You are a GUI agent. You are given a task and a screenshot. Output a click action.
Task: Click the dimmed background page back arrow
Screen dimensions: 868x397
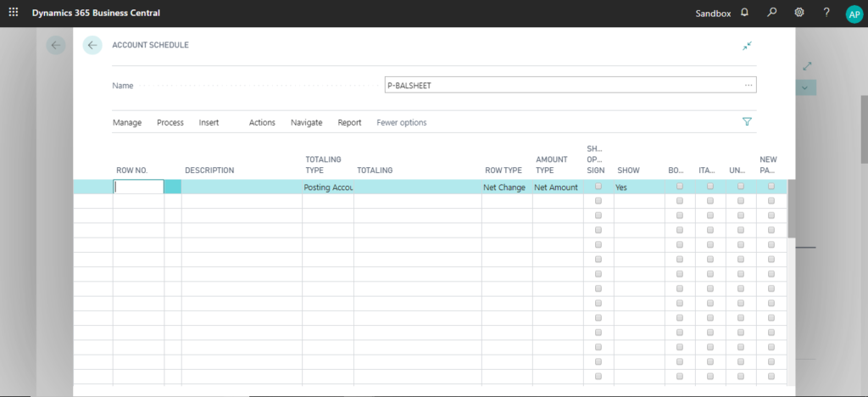click(x=56, y=46)
